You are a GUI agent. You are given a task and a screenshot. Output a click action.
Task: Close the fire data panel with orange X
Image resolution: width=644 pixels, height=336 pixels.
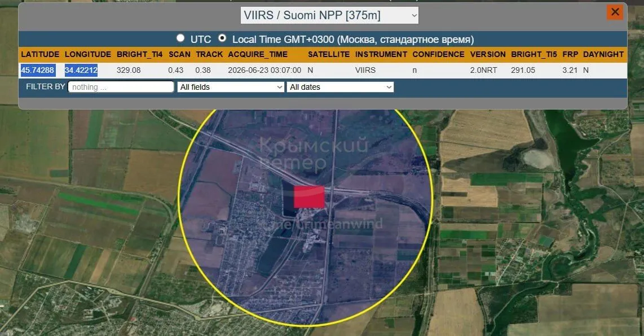[615, 12]
